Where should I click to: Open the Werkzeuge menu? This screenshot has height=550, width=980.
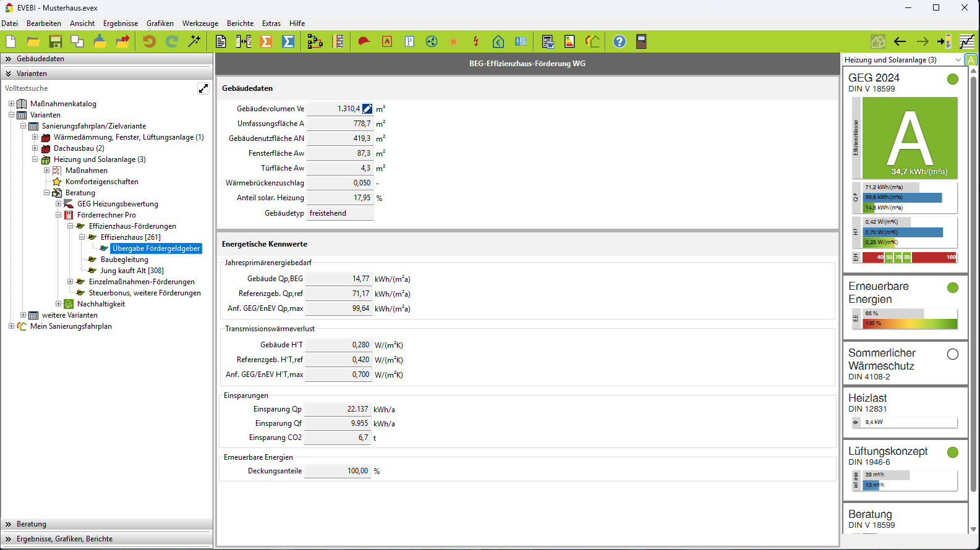[200, 23]
